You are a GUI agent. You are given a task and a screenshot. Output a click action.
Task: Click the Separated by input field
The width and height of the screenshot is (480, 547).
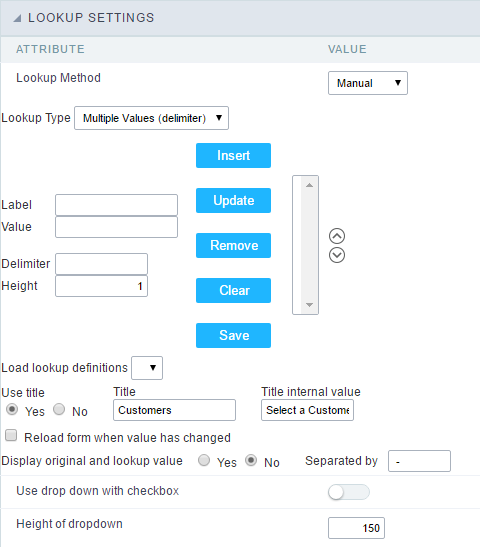coord(419,461)
